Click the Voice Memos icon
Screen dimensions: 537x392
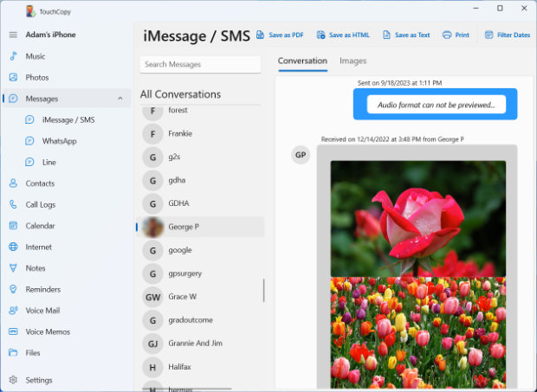pos(13,331)
